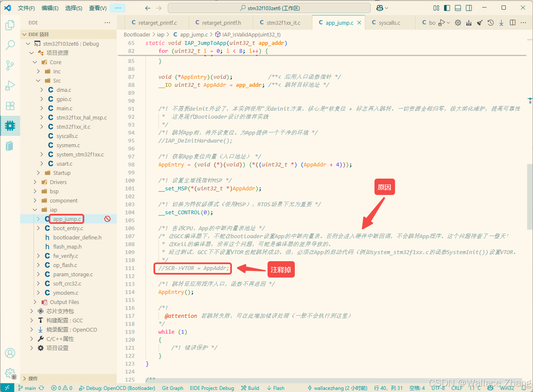Click the UTF-8 encoding in status bar
Image resolution: width=533 pixels, height=392 pixels.
438,388
